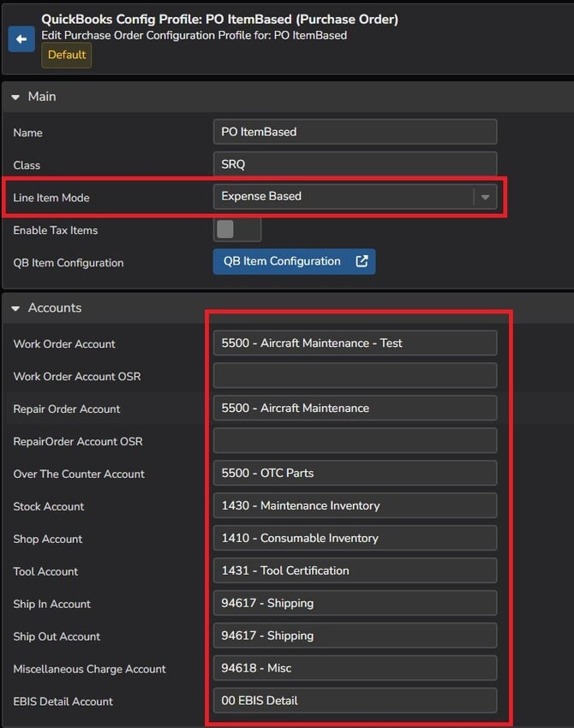
Task: Click the Shop Account label
Action: pyautogui.click(x=47, y=539)
